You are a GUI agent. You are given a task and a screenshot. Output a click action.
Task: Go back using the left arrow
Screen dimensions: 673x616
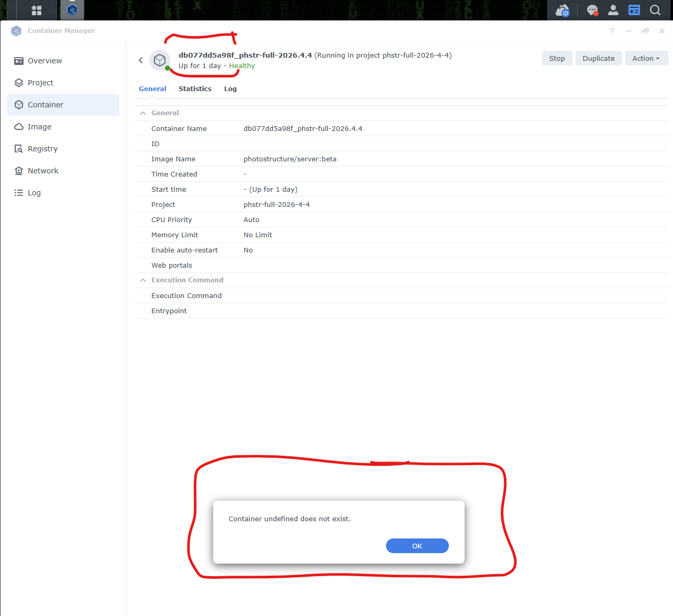[x=141, y=60]
